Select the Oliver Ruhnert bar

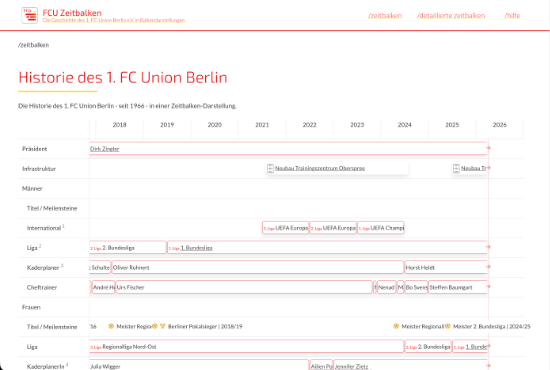pos(257,268)
